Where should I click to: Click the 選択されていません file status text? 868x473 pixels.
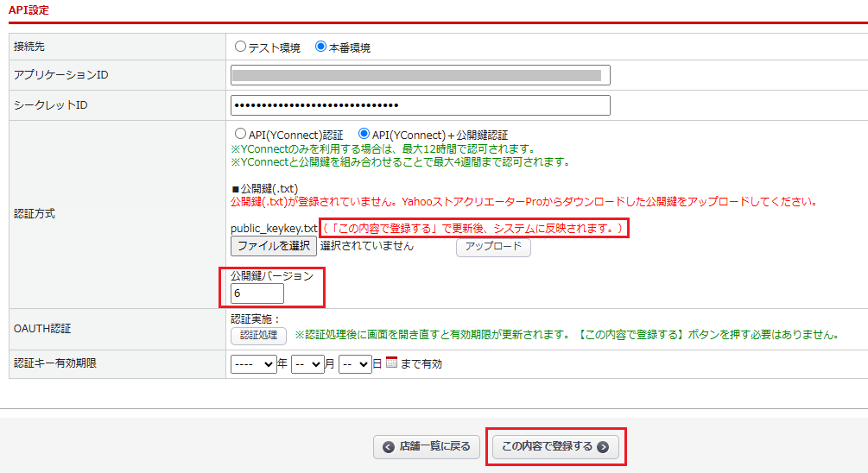[366, 246]
